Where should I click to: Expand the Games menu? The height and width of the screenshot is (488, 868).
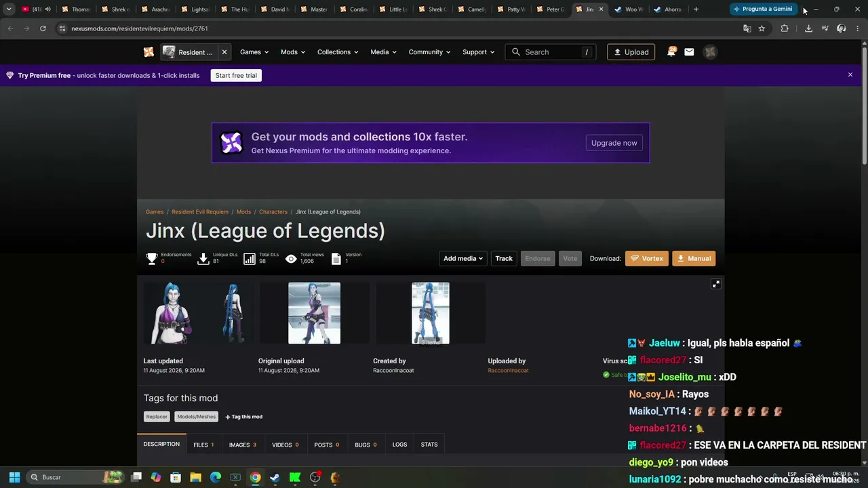[254, 52]
